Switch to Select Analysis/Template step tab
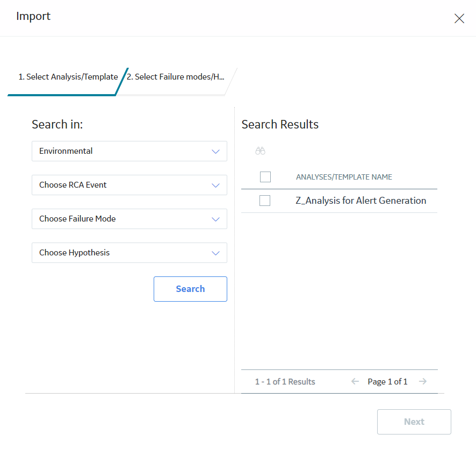Viewport: 476px width, 463px height. pyautogui.click(x=68, y=77)
